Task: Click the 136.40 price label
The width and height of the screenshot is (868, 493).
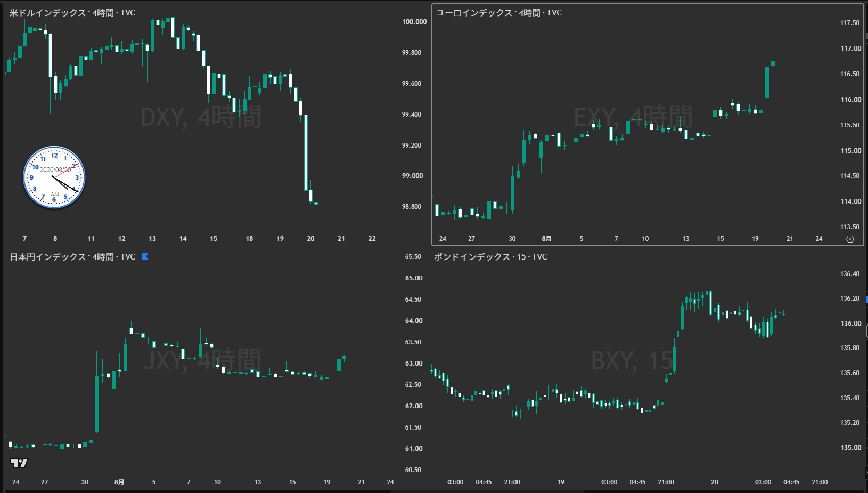Action: [x=850, y=274]
